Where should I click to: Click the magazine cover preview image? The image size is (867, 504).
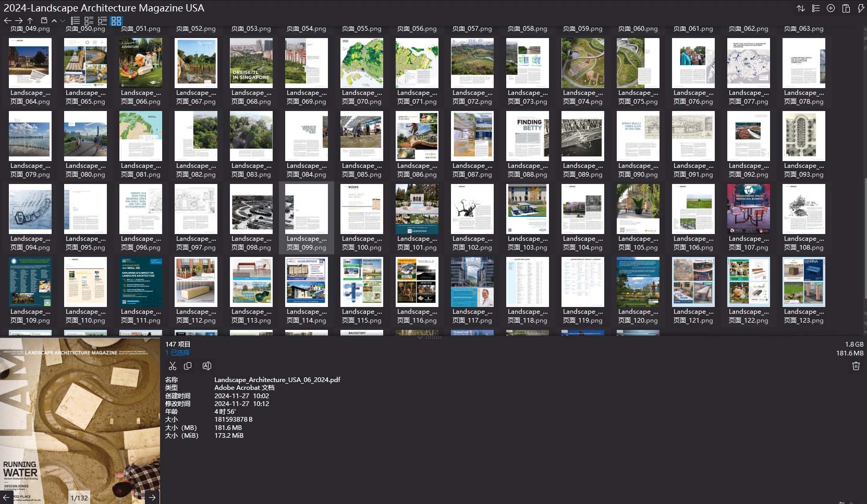coord(80,421)
